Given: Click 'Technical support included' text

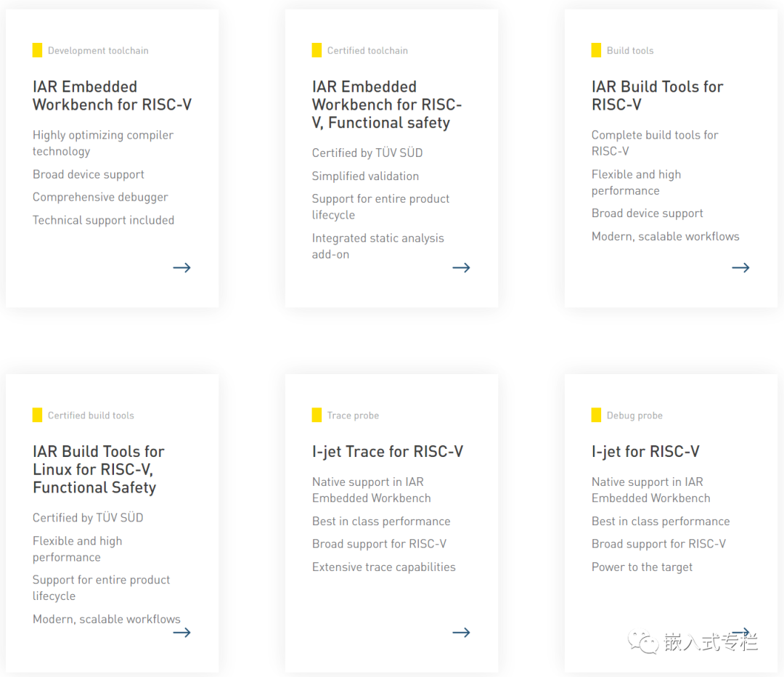Looking at the screenshot, I should pos(104,220).
